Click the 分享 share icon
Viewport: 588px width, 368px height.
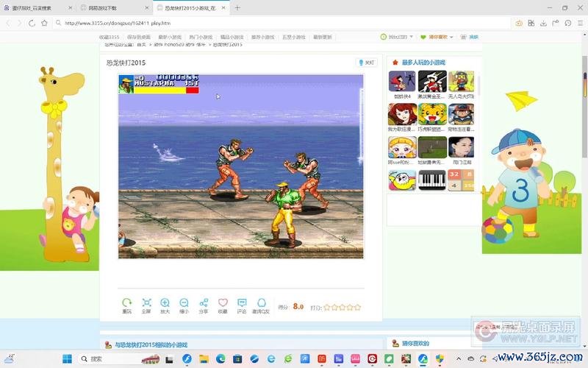coord(204,303)
